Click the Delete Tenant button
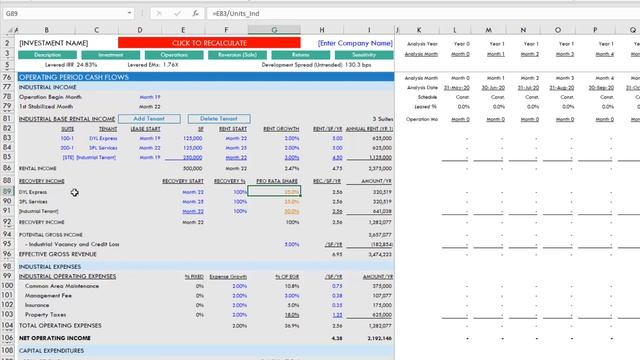Image resolution: width=640 pixels, height=360 pixels. (x=219, y=119)
